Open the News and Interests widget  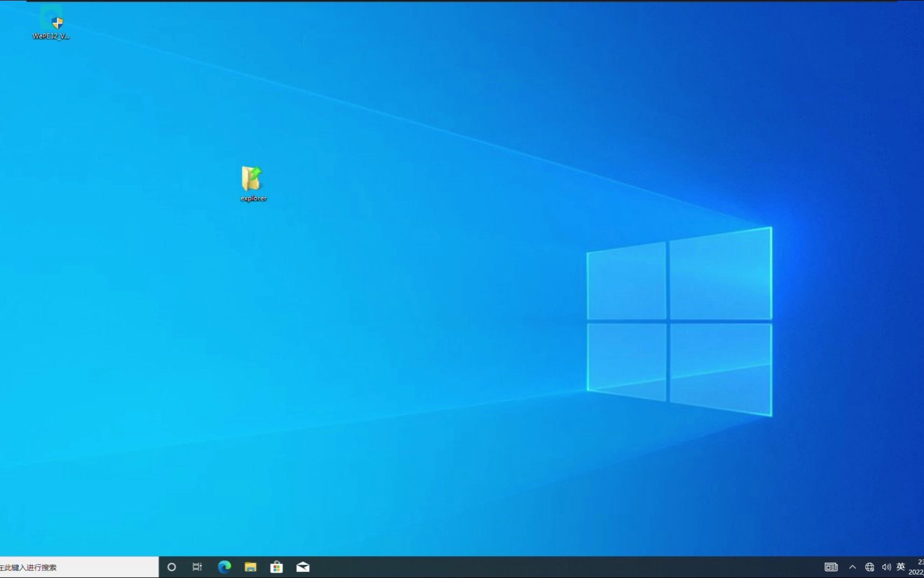click(831, 567)
